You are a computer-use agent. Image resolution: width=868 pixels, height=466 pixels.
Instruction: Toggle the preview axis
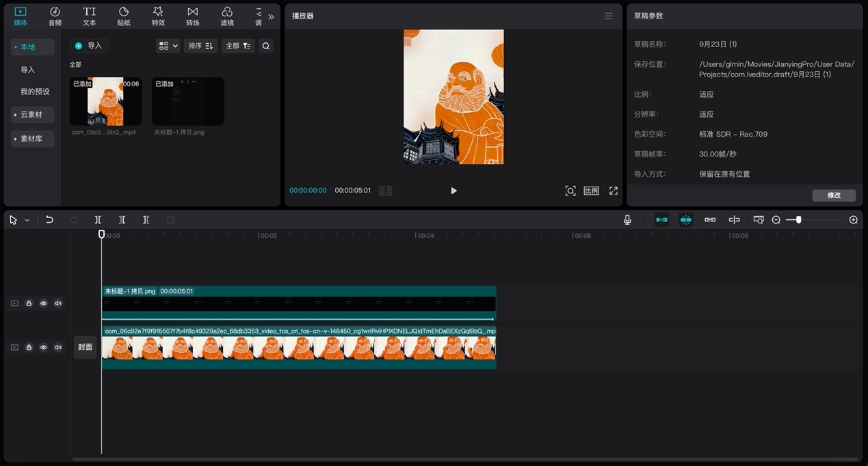[734, 220]
